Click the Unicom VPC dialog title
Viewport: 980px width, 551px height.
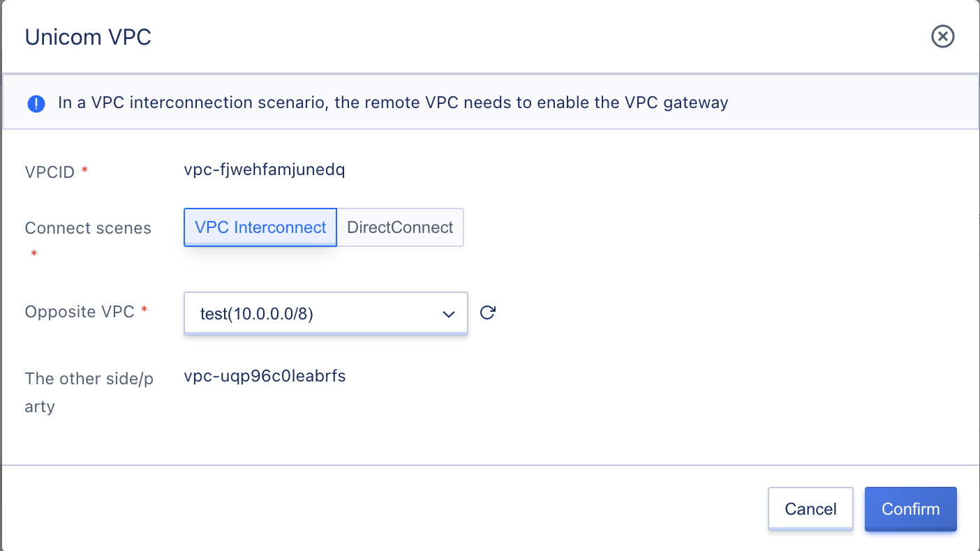pos(88,37)
